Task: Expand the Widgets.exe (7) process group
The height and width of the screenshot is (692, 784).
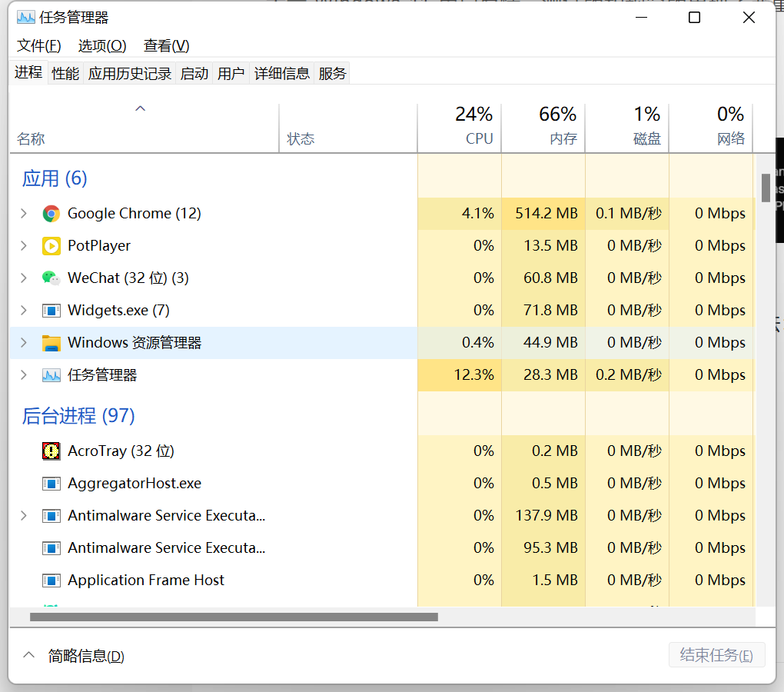Action: coord(24,310)
